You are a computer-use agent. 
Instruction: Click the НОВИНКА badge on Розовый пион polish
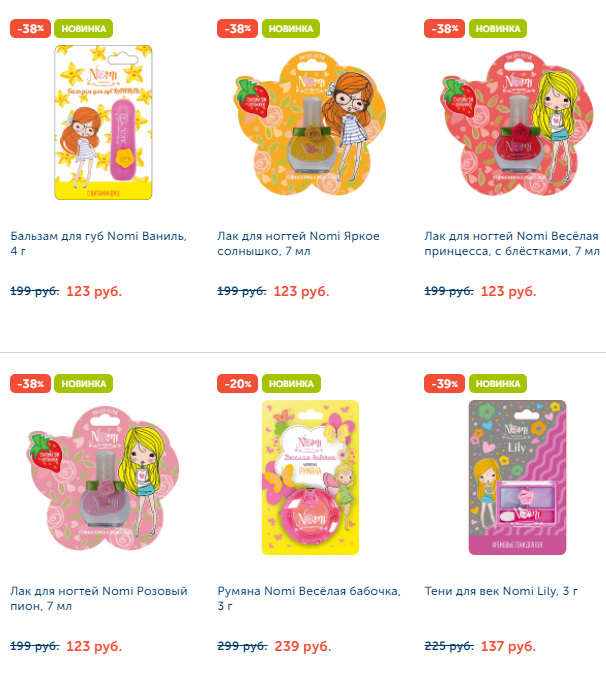tap(83, 384)
